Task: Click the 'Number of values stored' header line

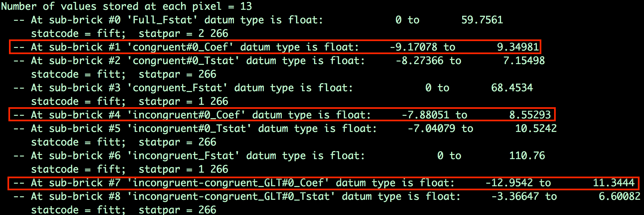Action: (127, 7)
